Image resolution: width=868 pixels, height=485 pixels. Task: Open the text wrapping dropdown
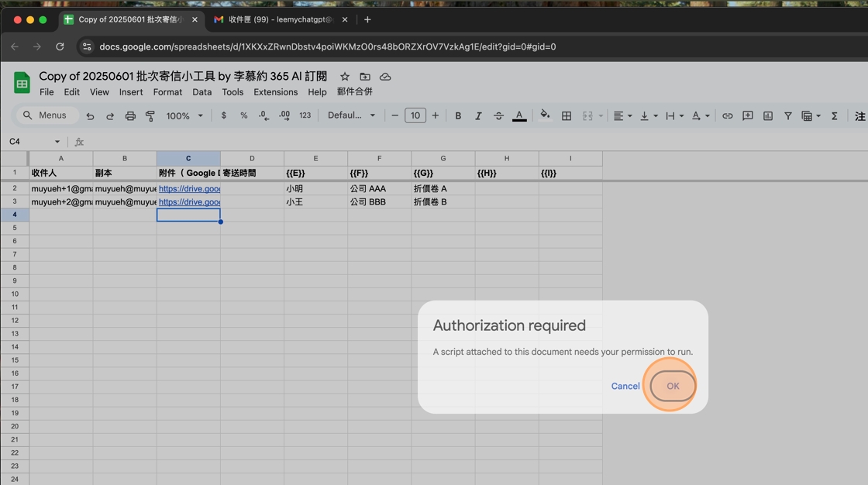tap(675, 115)
